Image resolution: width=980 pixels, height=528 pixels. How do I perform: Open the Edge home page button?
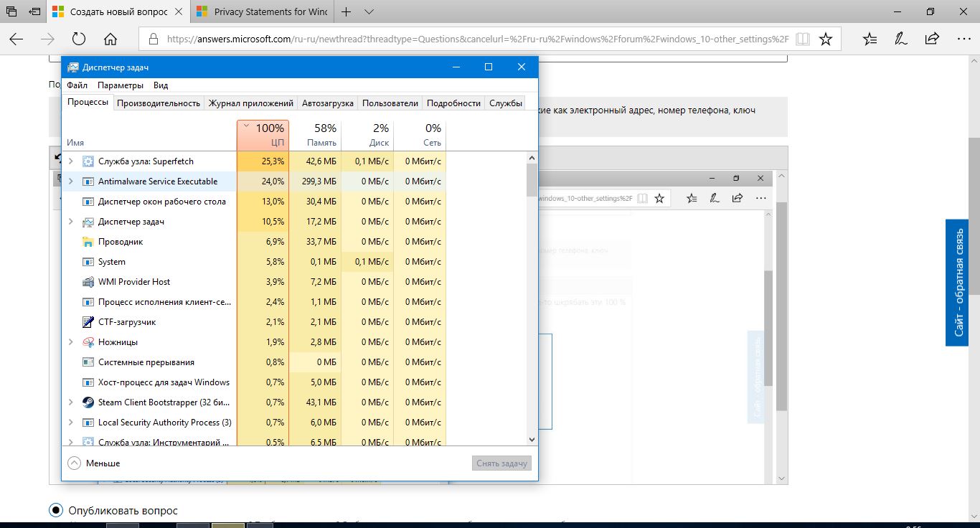[110, 39]
